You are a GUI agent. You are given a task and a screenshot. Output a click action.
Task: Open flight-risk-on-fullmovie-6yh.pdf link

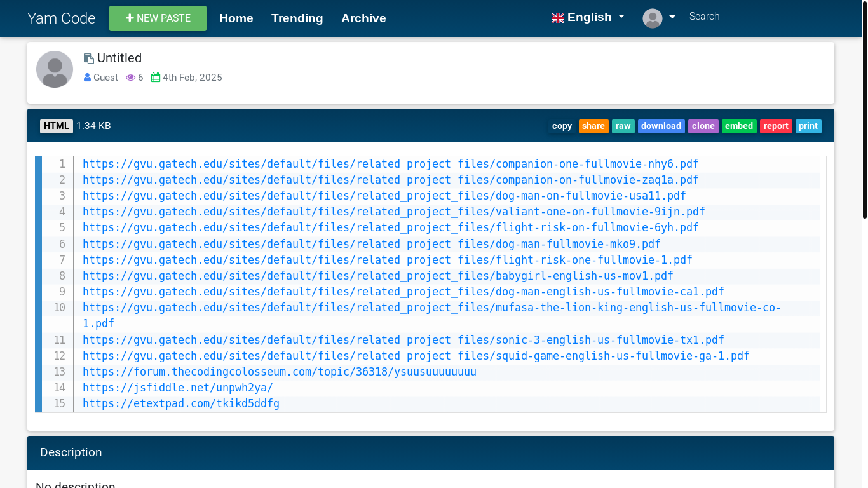point(391,227)
